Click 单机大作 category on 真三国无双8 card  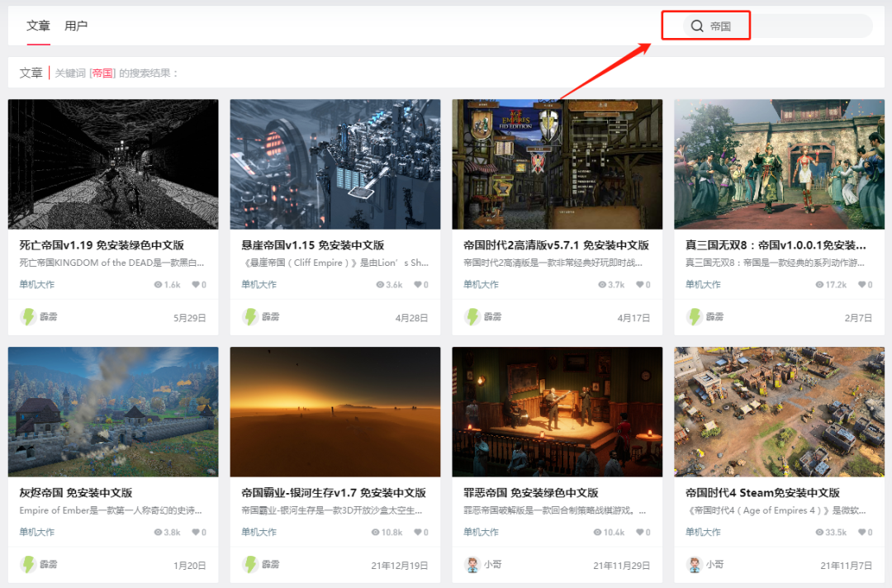(x=703, y=284)
